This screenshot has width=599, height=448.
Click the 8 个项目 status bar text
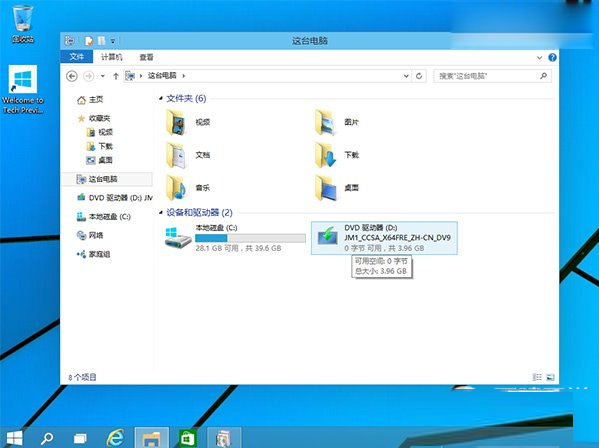[82, 377]
